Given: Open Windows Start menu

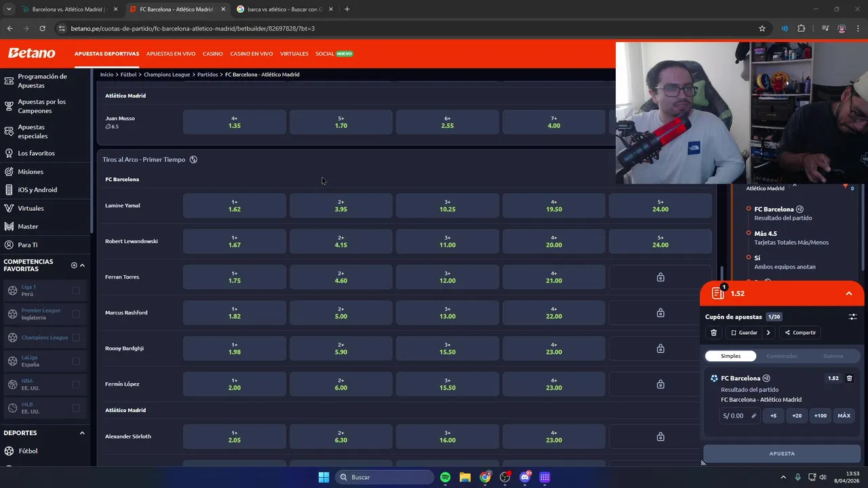Looking at the screenshot, I should pos(323,477).
